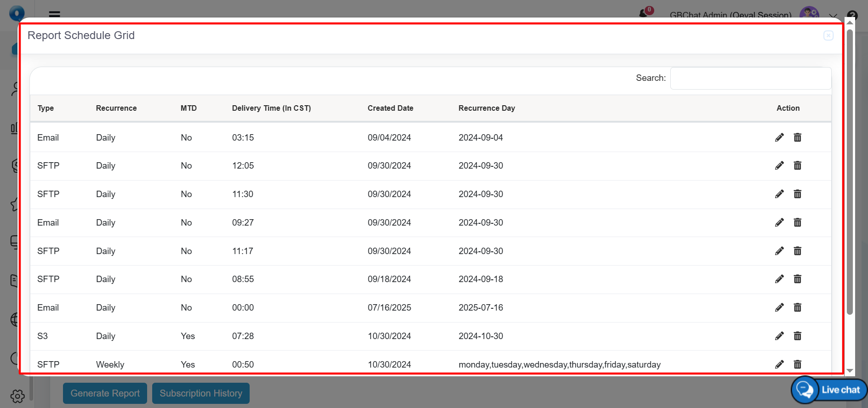This screenshot has width=868, height=408.
Task: Edit the S3 07:28 schedule
Action: (779, 336)
